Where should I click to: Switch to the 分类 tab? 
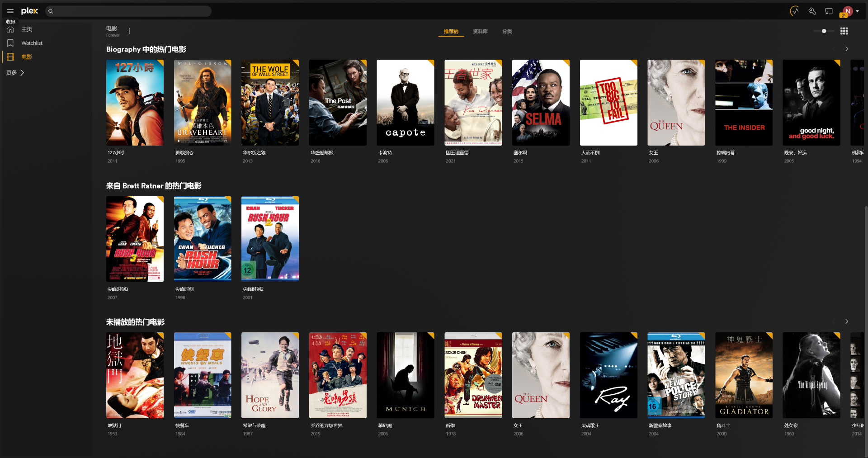507,31
